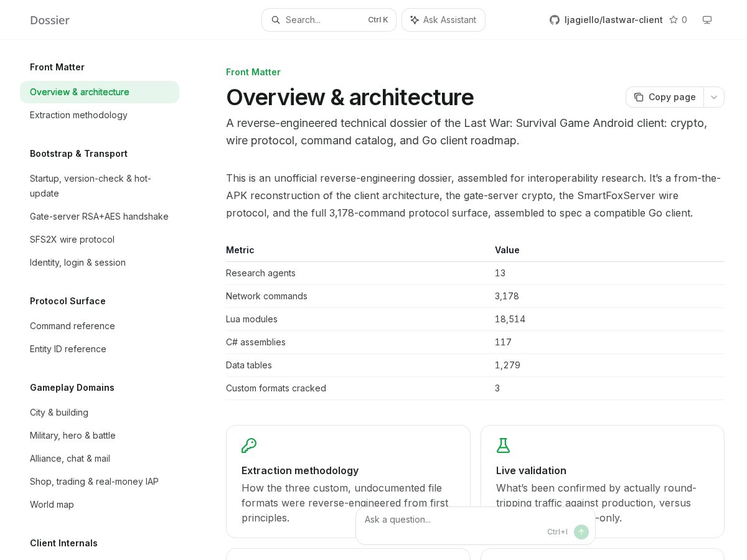Click the Overview & architecture page heading
747x560 pixels.
(x=350, y=97)
